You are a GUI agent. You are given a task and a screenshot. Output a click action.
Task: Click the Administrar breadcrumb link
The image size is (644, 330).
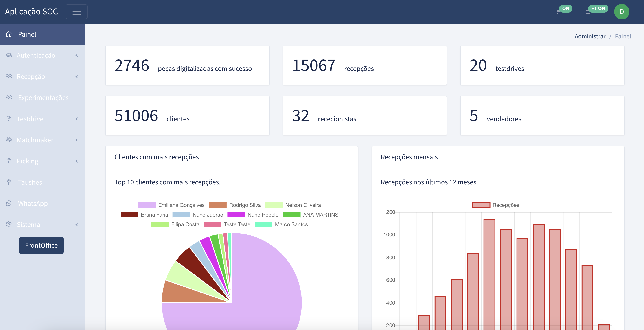click(x=590, y=36)
